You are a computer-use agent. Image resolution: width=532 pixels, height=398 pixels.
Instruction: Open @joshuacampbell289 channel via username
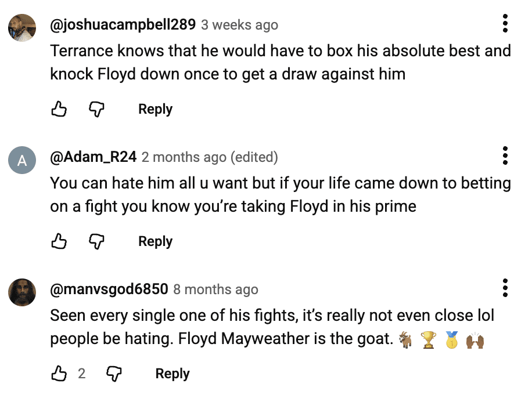point(123,25)
